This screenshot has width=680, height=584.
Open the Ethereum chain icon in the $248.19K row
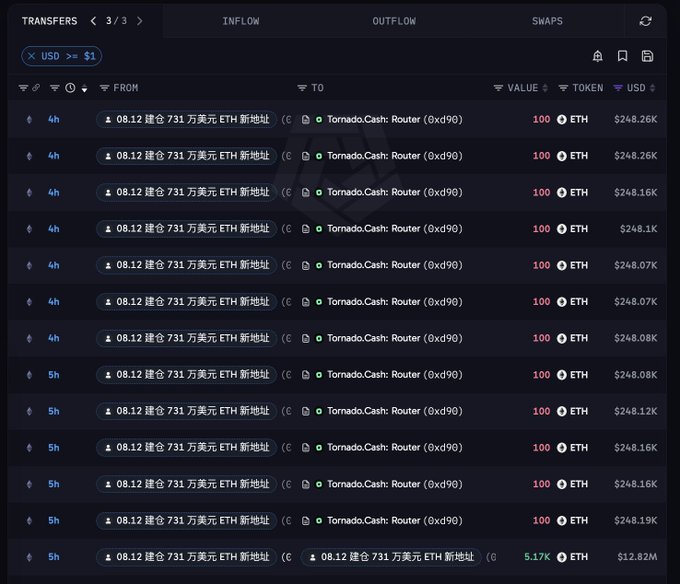29,521
